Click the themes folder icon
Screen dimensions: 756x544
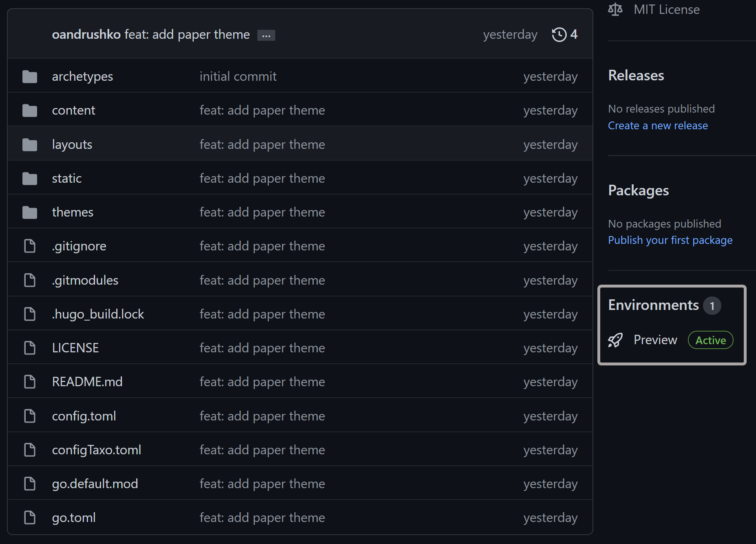tap(30, 212)
